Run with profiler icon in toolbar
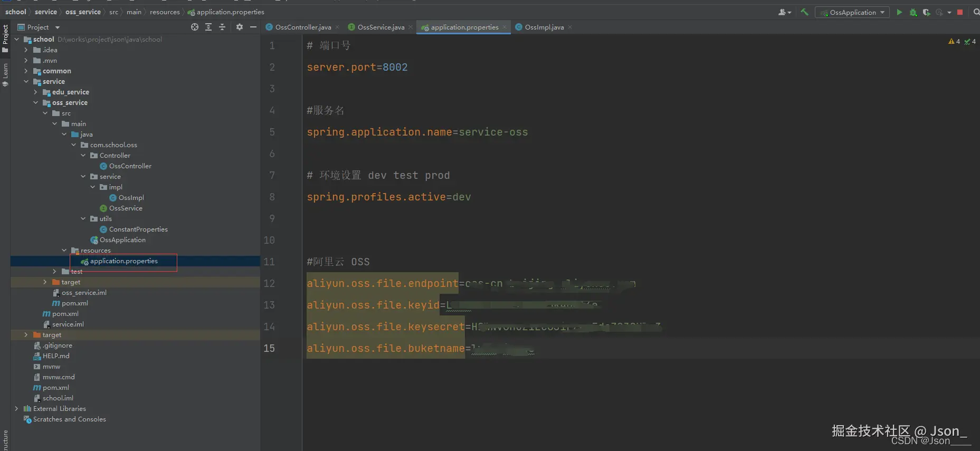 [x=939, y=12]
